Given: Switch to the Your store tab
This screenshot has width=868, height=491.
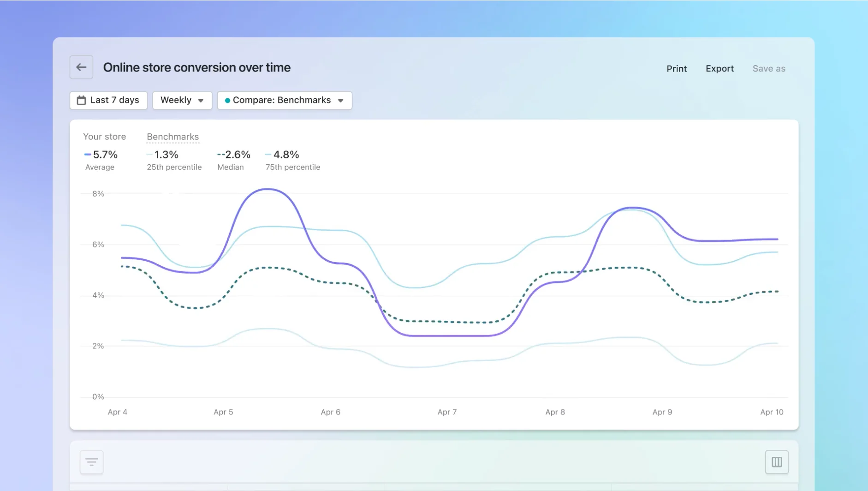Looking at the screenshot, I should click(104, 137).
